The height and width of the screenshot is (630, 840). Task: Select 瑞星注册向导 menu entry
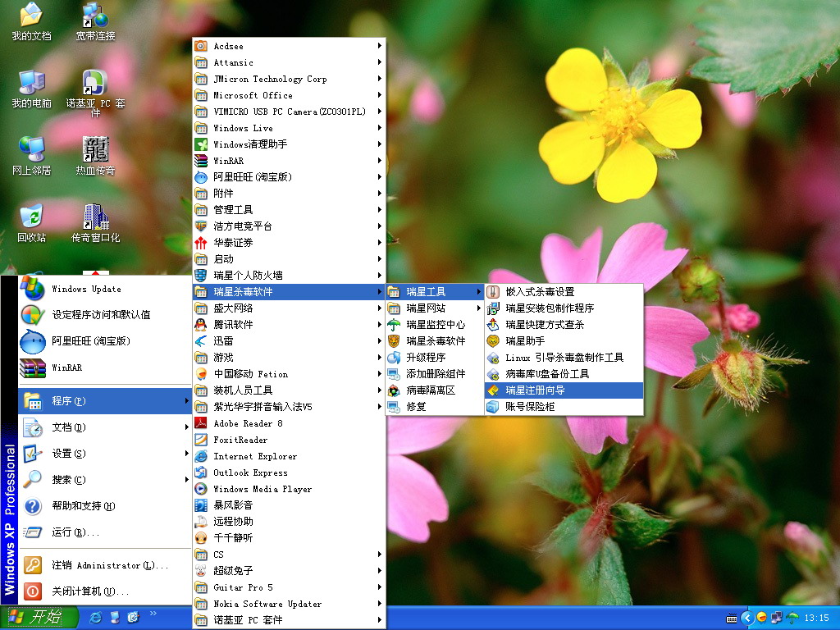click(x=564, y=390)
